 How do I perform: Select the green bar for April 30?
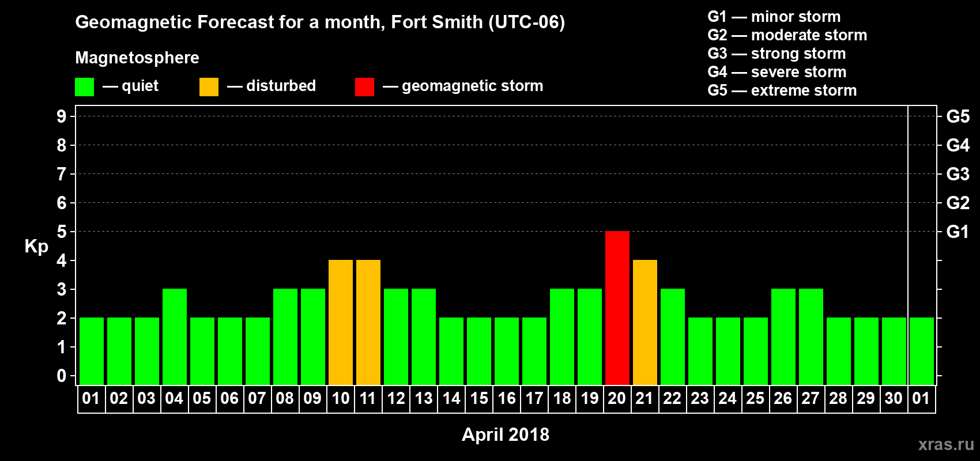[x=894, y=352]
